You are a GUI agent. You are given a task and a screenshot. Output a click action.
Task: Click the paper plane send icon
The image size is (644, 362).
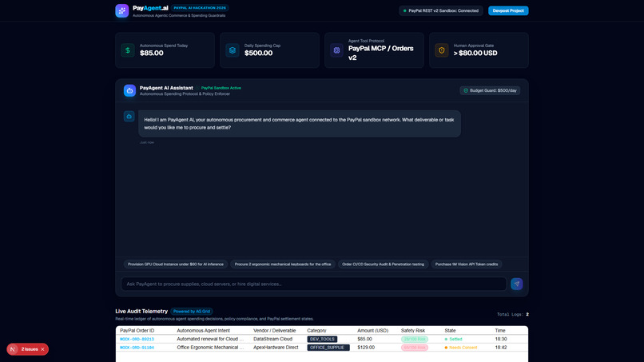point(517,284)
